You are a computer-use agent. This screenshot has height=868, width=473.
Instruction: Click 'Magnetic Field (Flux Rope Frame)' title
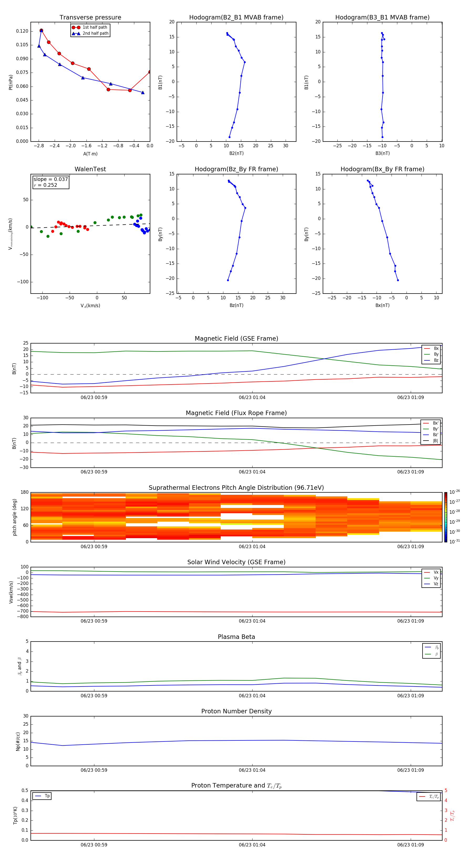[x=236, y=413]
